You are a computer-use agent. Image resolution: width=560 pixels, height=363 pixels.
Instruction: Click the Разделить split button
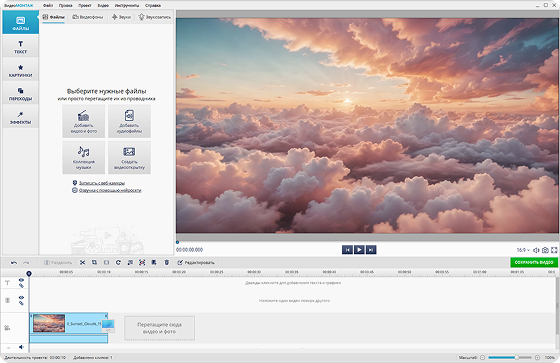(58, 263)
